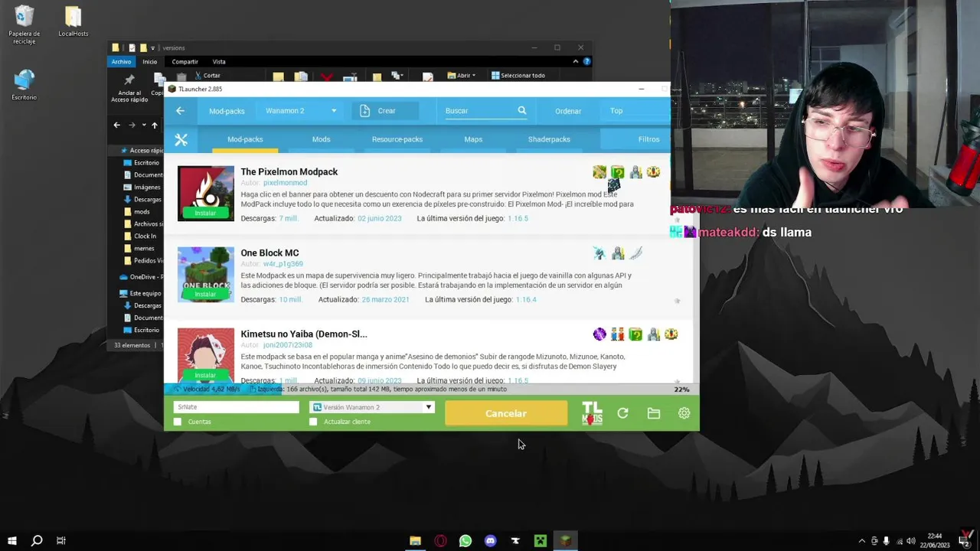Expand the Abrir dropdown in Explorer ribbon

point(462,76)
